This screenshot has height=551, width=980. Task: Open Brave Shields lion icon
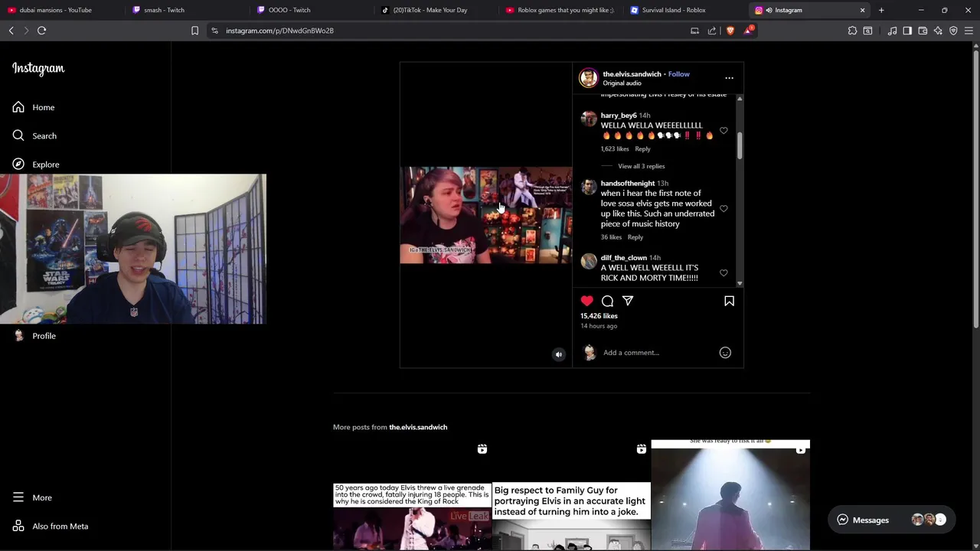pyautogui.click(x=730, y=31)
